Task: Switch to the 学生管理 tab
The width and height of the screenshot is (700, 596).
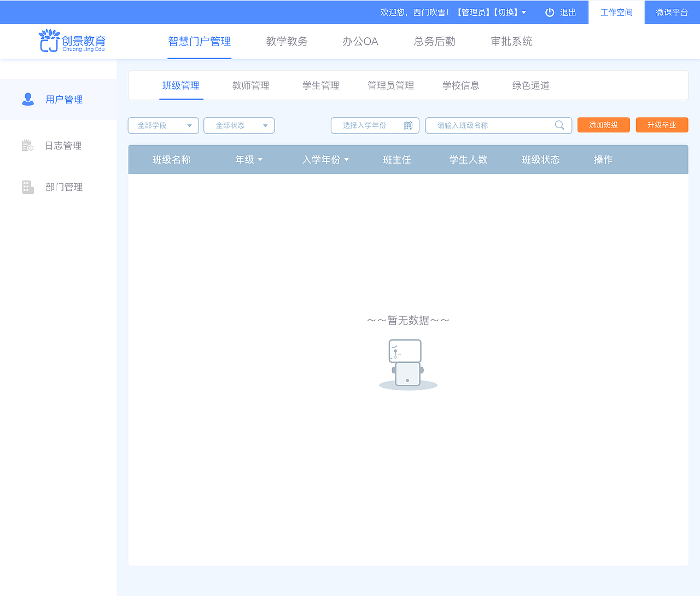Action: (x=320, y=85)
